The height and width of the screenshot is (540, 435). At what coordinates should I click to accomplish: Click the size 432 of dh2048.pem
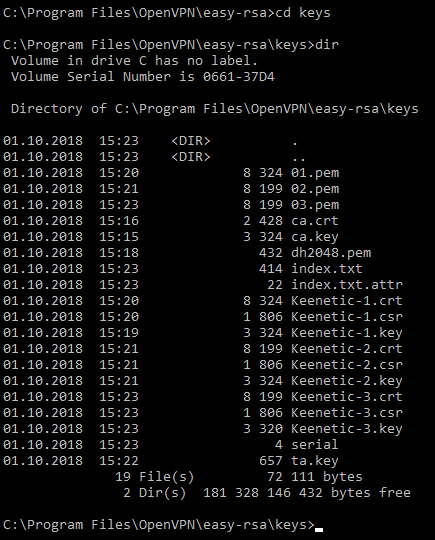[x=271, y=253]
